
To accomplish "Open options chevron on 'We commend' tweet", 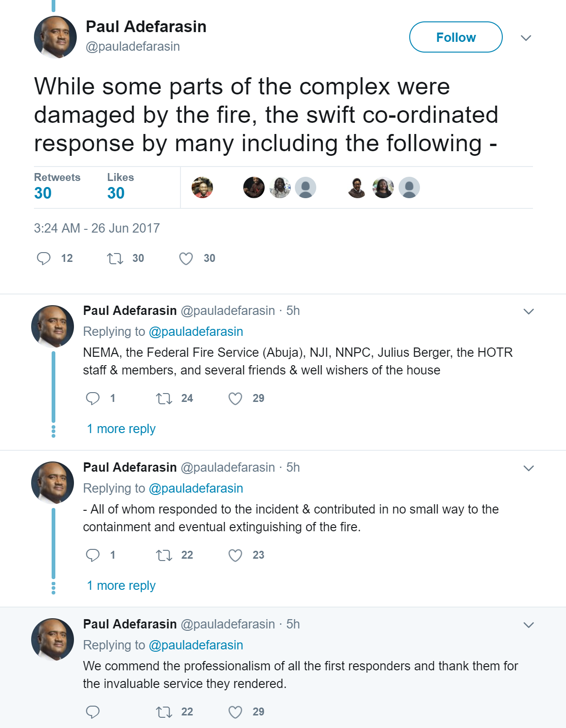I will tap(528, 625).
